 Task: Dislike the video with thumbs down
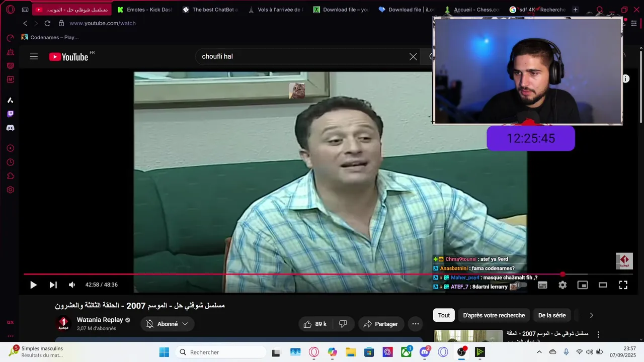click(343, 324)
